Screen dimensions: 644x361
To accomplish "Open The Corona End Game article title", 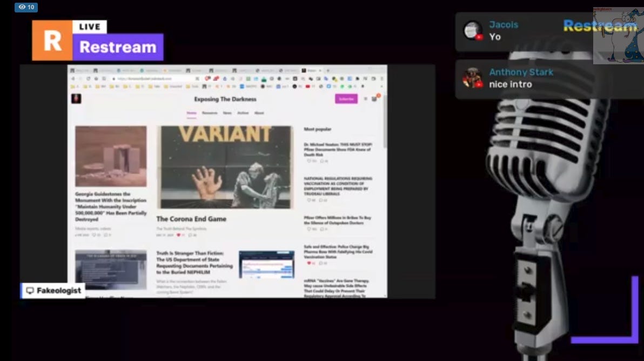I will 191,219.
